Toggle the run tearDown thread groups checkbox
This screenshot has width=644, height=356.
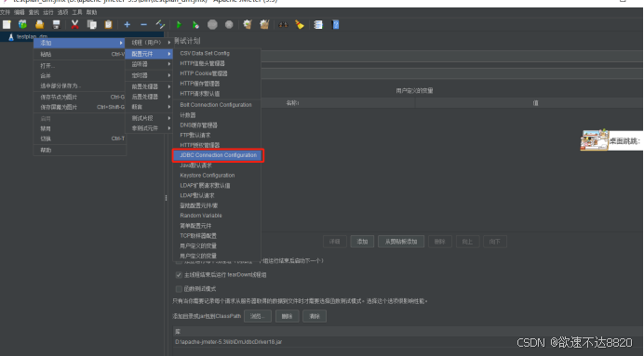[x=179, y=275]
